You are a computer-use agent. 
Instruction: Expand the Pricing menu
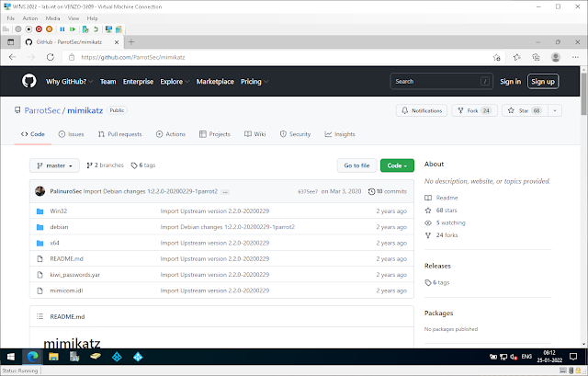[x=254, y=82]
